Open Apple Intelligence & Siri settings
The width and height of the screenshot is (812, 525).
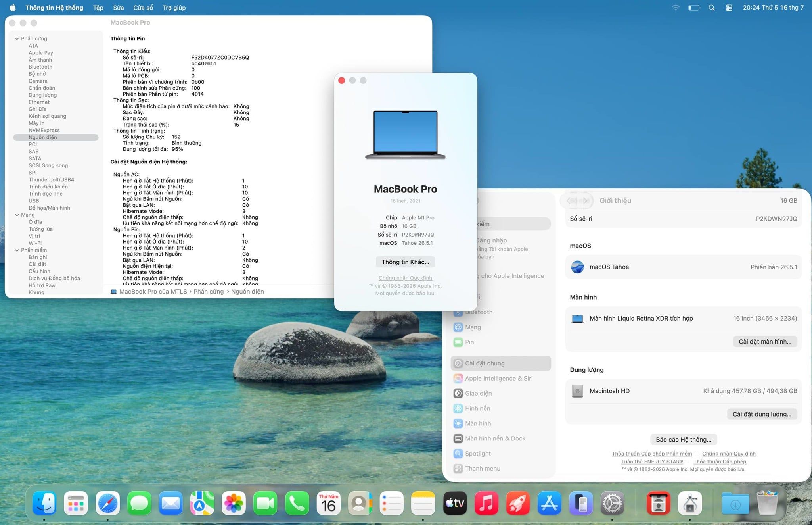[x=501, y=378]
